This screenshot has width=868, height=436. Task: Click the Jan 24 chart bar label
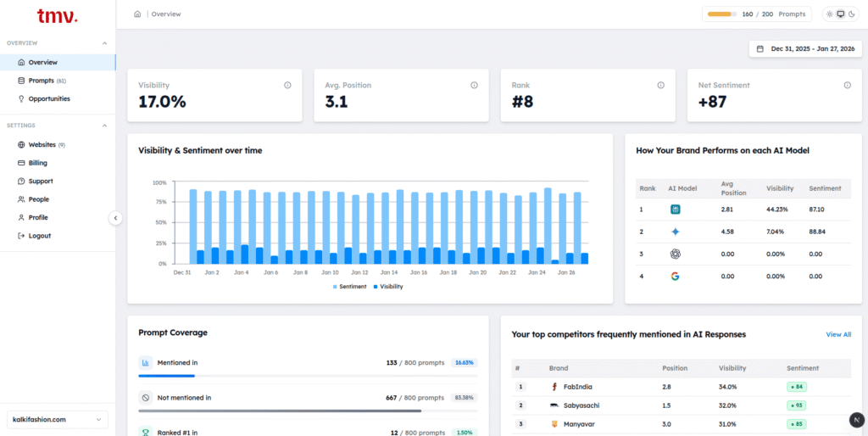point(537,272)
